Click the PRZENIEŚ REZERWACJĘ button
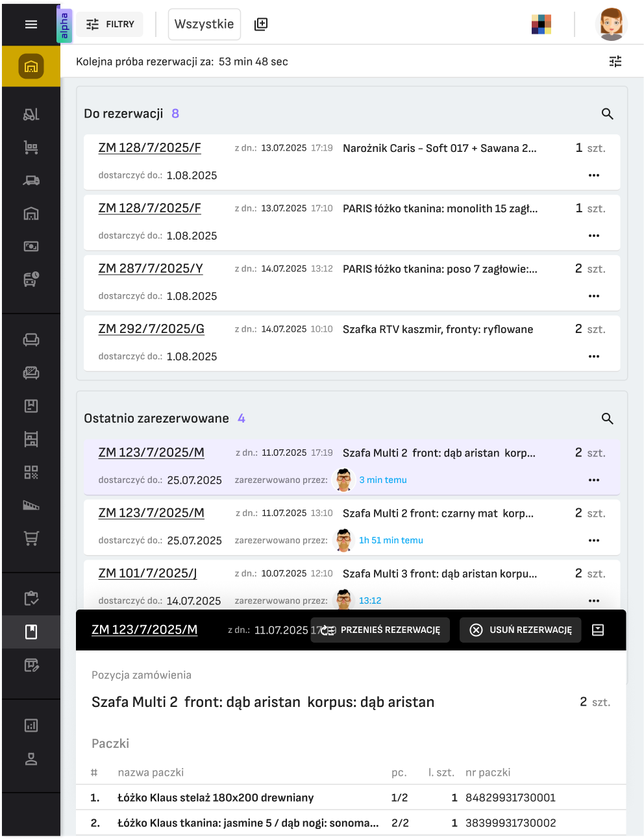 tap(380, 630)
